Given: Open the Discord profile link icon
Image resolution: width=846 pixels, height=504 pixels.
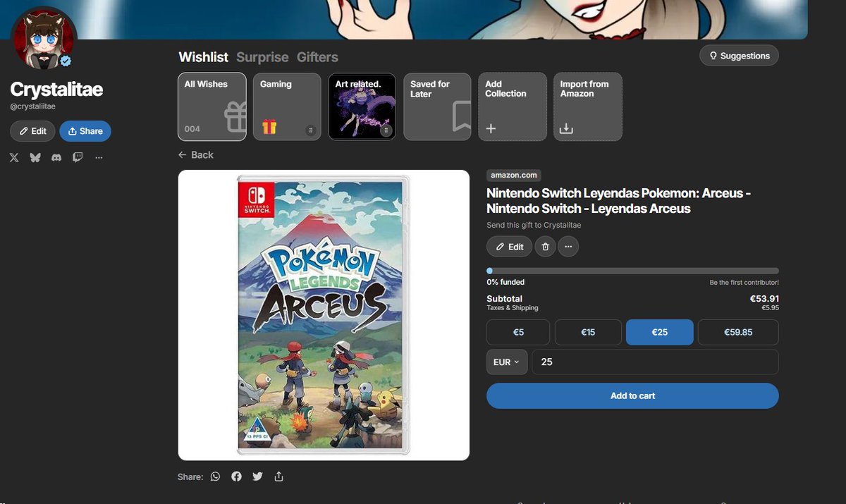Looking at the screenshot, I should coord(56,157).
